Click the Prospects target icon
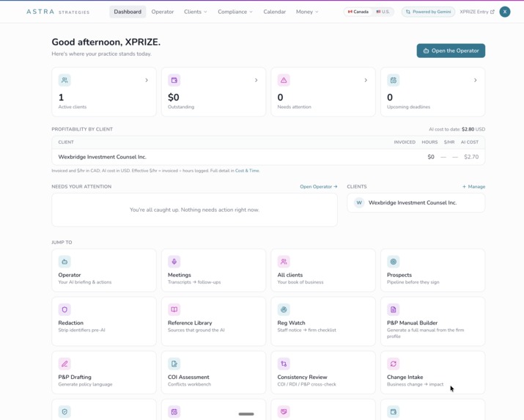 (394, 262)
